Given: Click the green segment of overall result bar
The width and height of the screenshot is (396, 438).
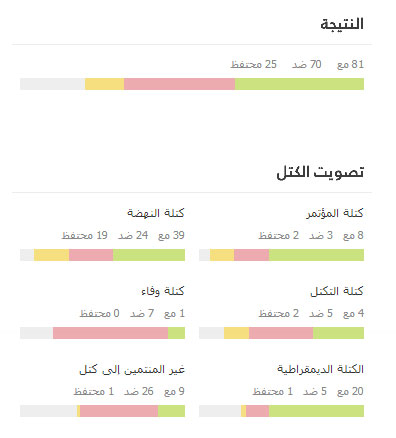Looking at the screenshot, I should pyautogui.click(x=299, y=84).
